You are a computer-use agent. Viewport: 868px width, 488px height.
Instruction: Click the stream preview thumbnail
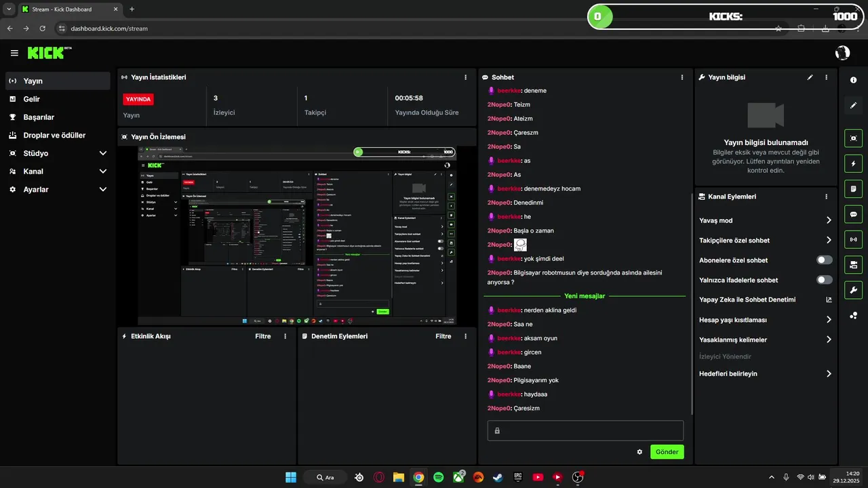pos(297,235)
